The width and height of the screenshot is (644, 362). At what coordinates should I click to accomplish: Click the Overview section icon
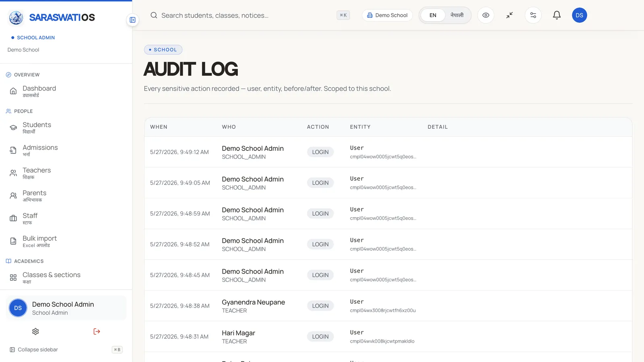point(8,75)
